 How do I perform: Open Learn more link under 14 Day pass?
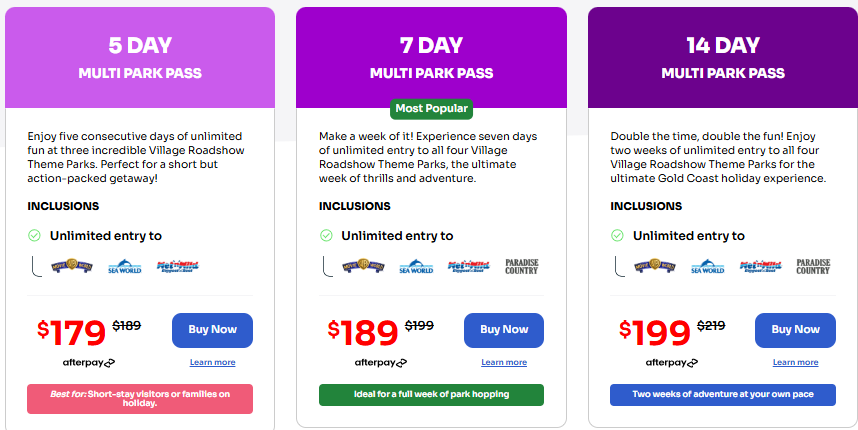[795, 362]
